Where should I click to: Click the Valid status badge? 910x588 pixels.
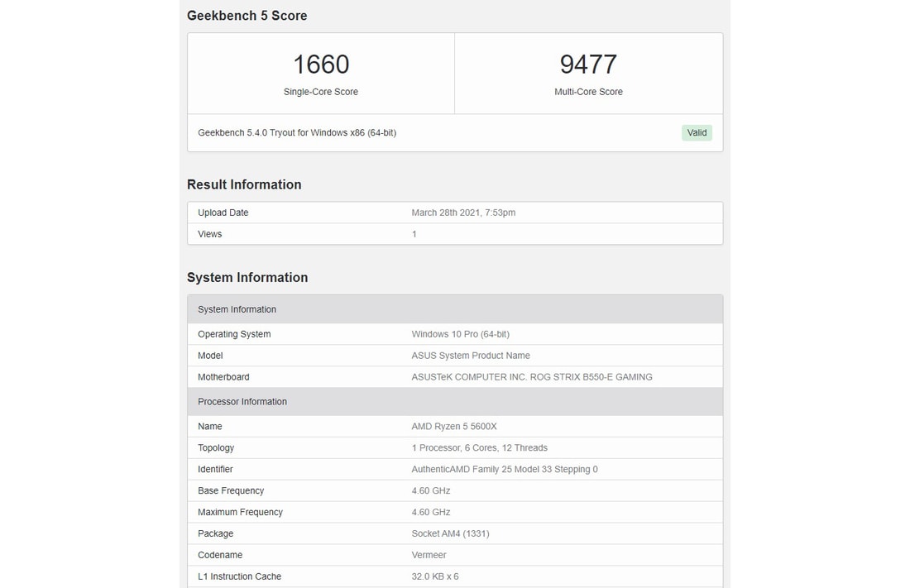click(697, 132)
